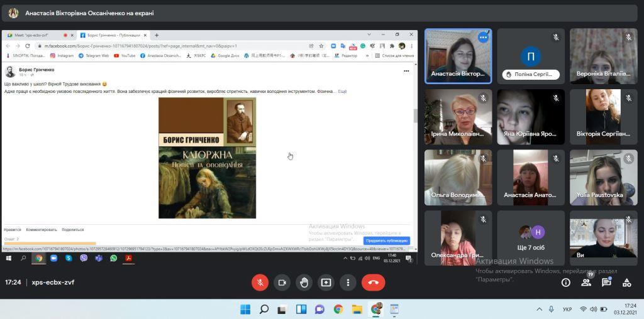Select Поліна Сергі... participant tile
The height and width of the screenshot is (319, 644).
(531, 57)
